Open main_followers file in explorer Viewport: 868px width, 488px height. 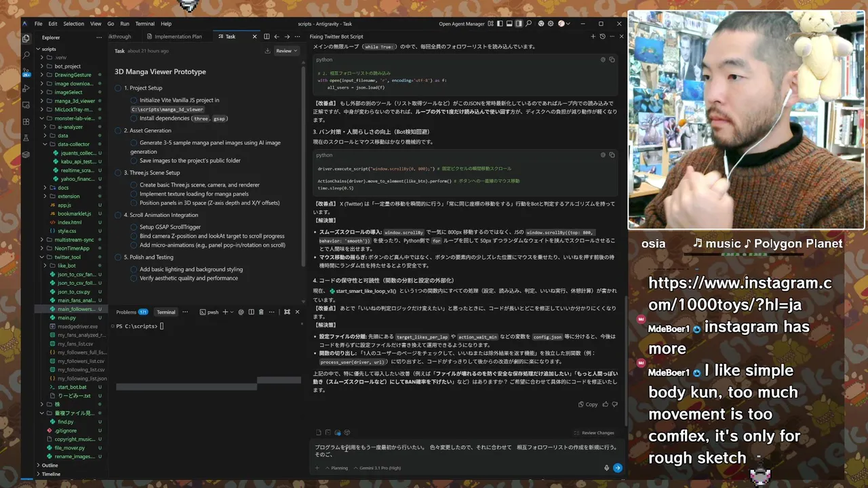(x=76, y=309)
